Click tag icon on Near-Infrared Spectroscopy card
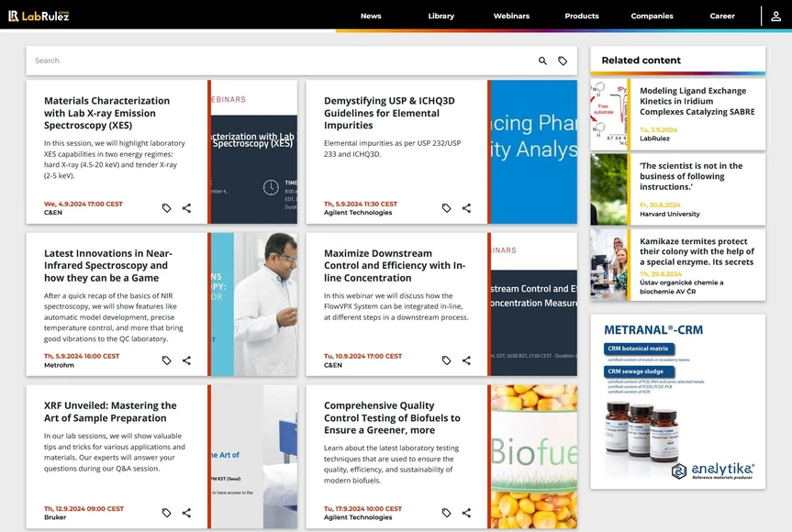 coord(166,360)
